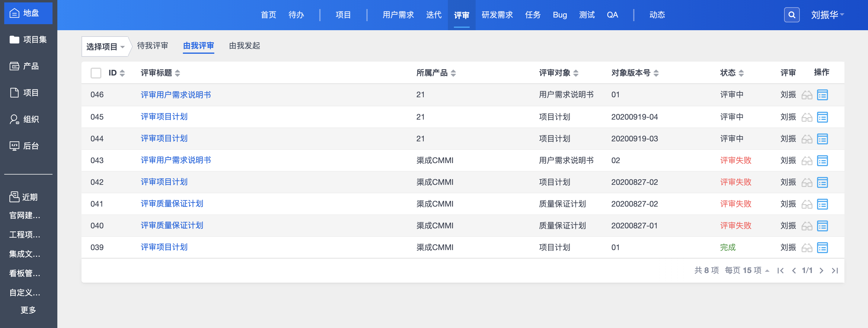Open the 刘振华 user menu
Viewport: 868px width, 328px height.
coord(827,15)
